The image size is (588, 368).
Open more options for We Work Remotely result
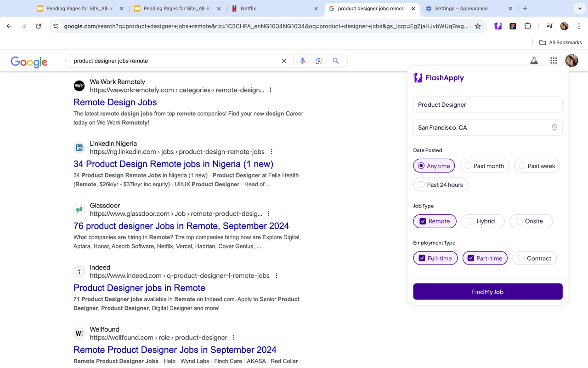coord(271,90)
